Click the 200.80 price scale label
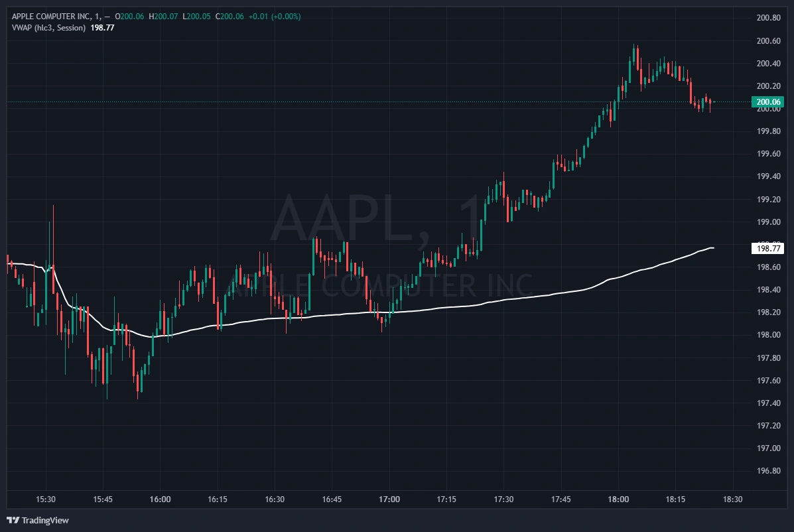The height and width of the screenshot is (532, 794). coord(768,18)
